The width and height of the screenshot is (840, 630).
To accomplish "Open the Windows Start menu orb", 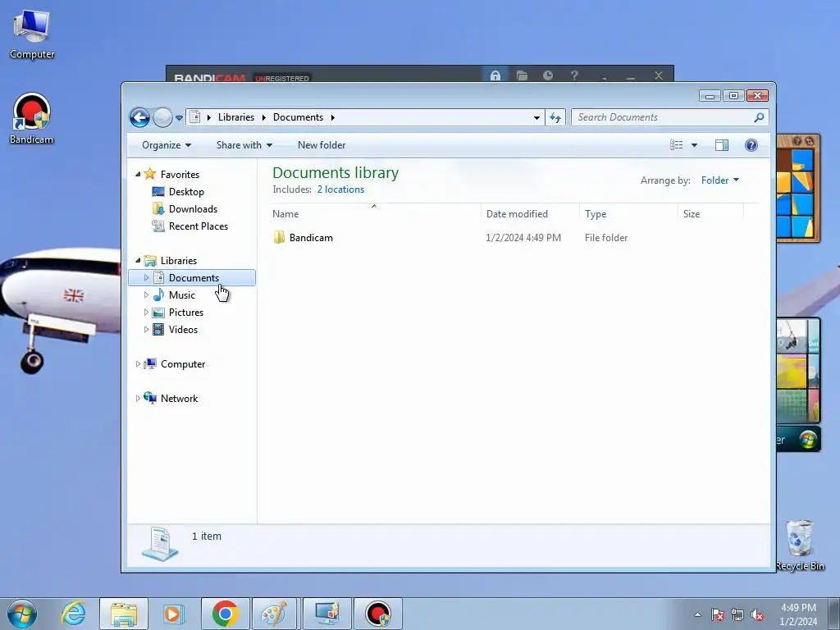I will [x=22, y=614].
